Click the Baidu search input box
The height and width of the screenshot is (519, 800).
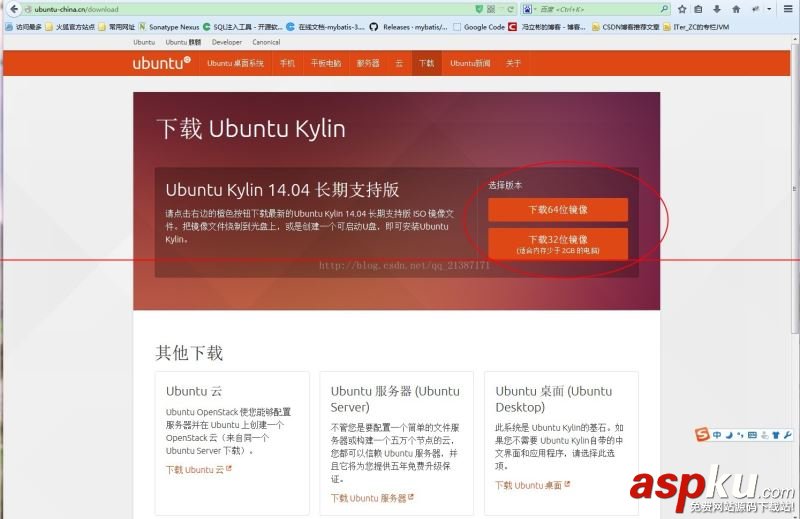pyautogui.click(x=598, y=9)
